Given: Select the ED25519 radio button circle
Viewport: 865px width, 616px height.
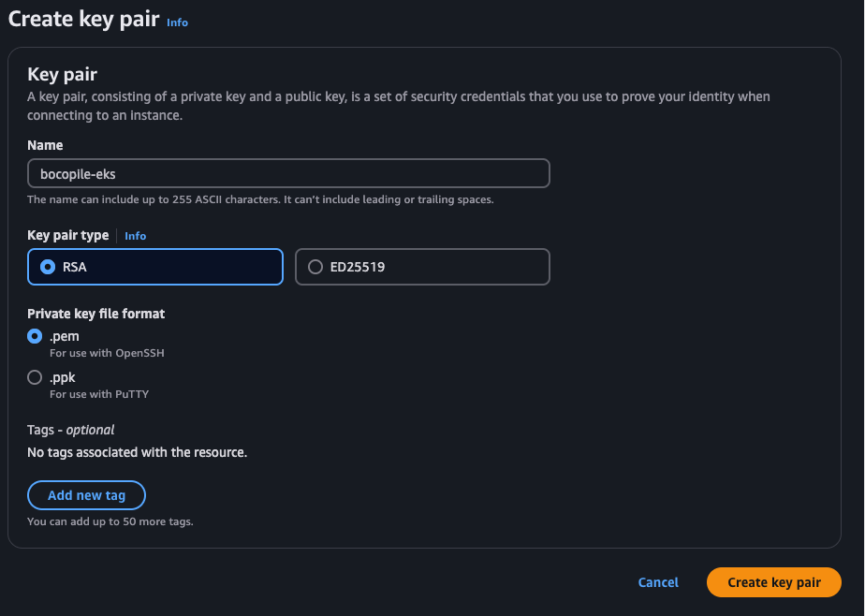Looking at the screenshot, I should tap(315, 267).
